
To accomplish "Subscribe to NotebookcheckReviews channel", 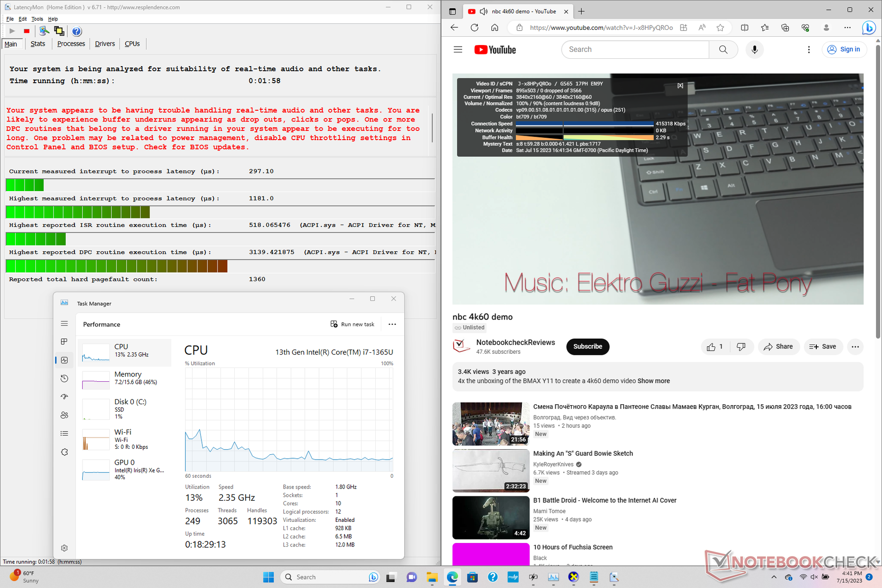I will pyautogui.click(x=588, y=346).
